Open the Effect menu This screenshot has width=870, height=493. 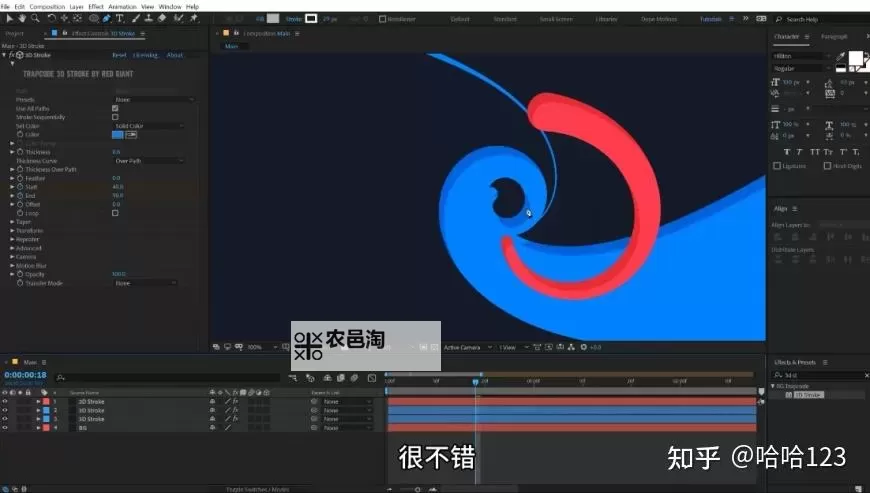coord(96,7)
